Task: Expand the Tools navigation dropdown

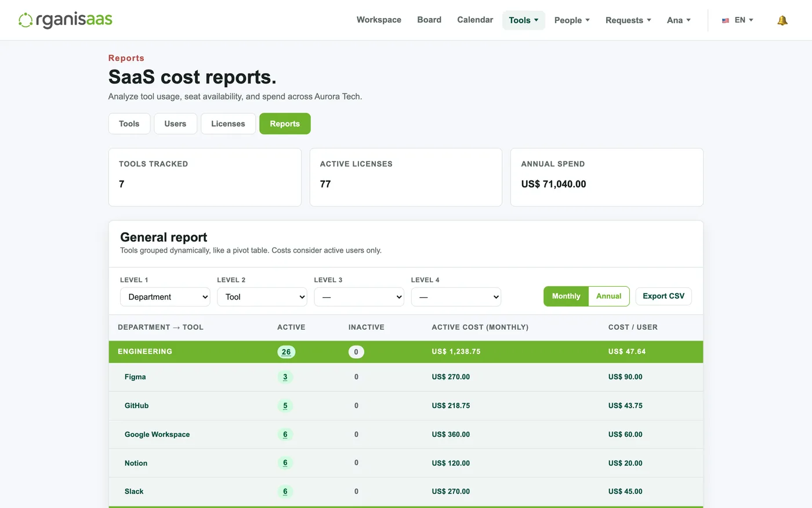Action: tap(524, 20)
